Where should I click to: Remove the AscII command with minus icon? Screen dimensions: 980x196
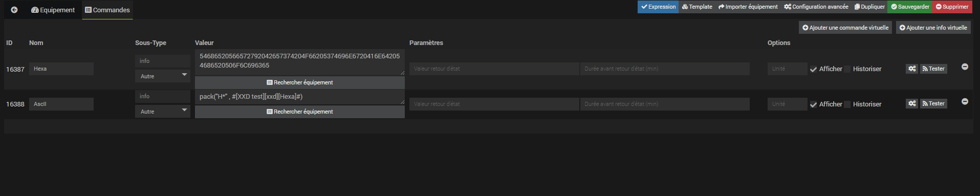pos(965,101)
